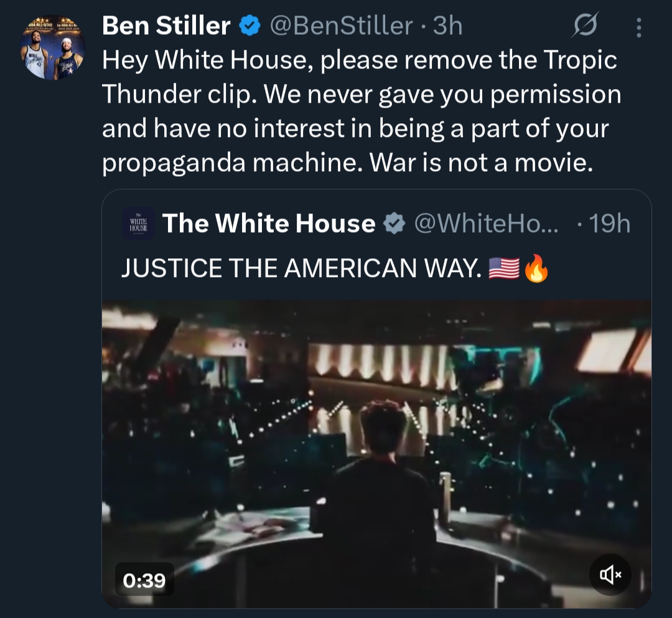Open the Ben Stiller display name link
Image resolution: width=672 pixels, height=618 pixels.
(166, 26)
